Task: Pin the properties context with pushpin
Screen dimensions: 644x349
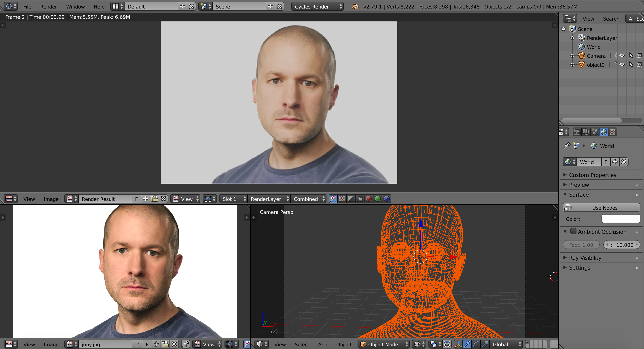Action: click(x=567, y=146)
